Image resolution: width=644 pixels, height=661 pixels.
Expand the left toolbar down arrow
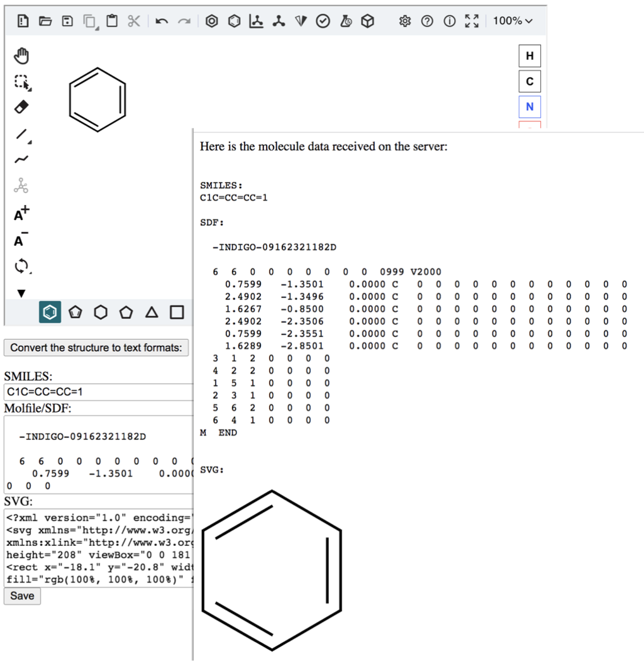pos(22,293)
